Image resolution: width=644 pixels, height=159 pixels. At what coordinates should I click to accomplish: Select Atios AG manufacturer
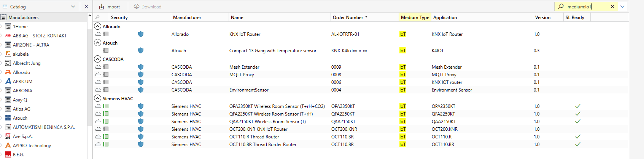coord(21,109)
